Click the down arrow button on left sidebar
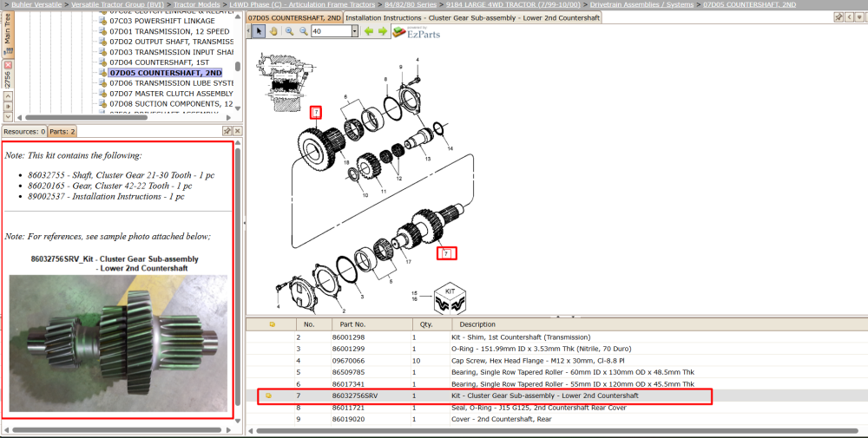The width and height of the screenshot is (868, 438). [8, 116]
